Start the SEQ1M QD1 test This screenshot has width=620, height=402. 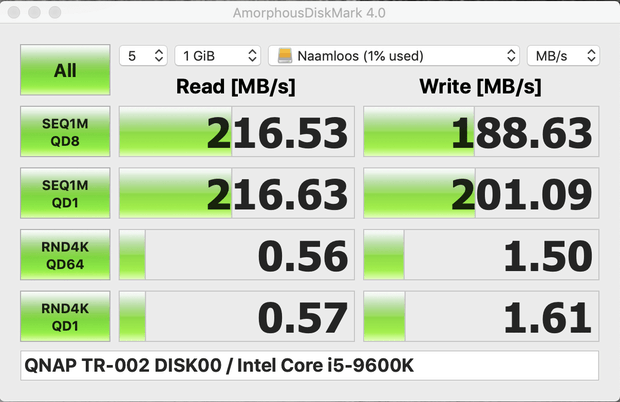(65, 193)
